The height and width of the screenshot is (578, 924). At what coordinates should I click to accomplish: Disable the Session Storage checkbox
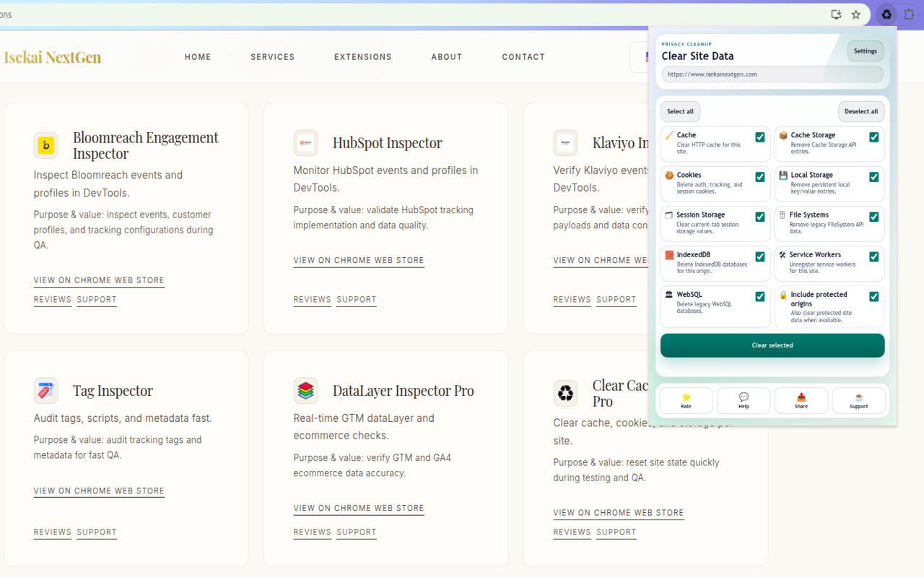760,217
